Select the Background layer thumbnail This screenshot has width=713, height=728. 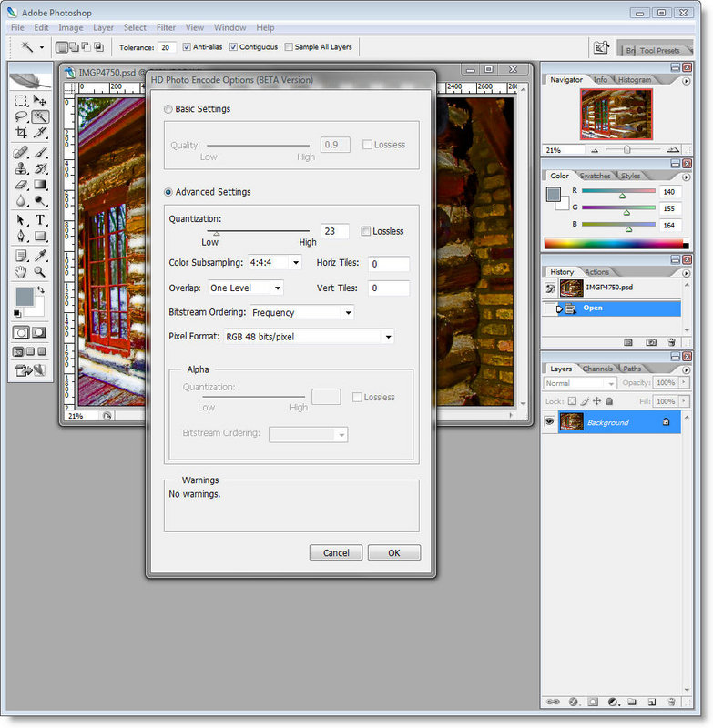(x=571, y=421)
